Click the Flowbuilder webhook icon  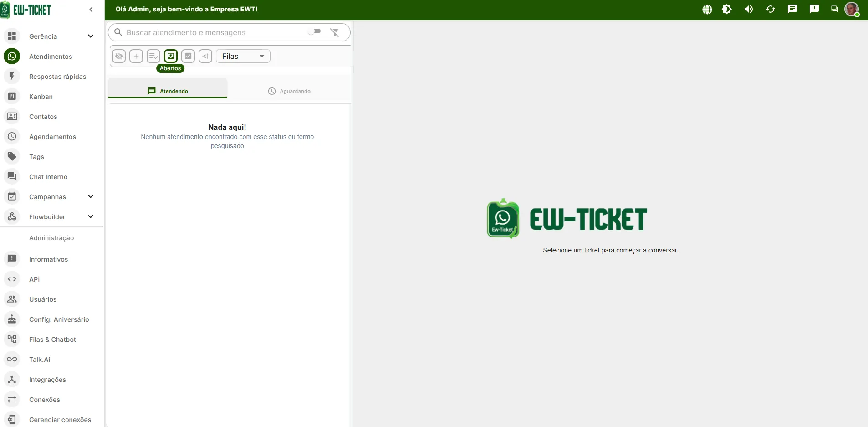[12, 217]
